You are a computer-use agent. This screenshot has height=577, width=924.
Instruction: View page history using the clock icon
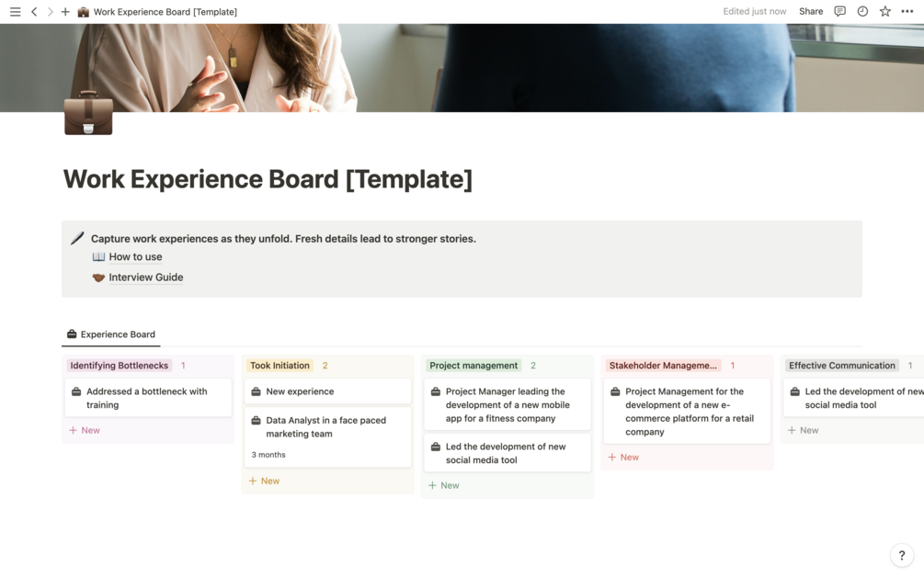tap(861, 11)
